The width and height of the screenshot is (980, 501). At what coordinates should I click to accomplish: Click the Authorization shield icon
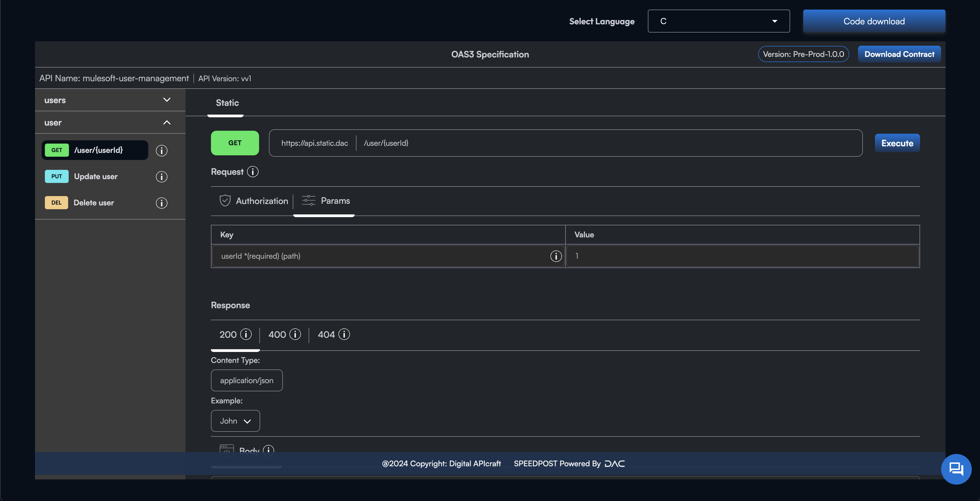(x=225, y=200)
